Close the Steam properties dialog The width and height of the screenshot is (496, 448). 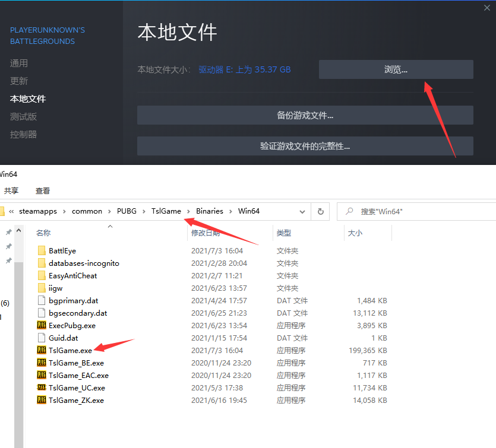pyautogui.click(x=487, y=8)
